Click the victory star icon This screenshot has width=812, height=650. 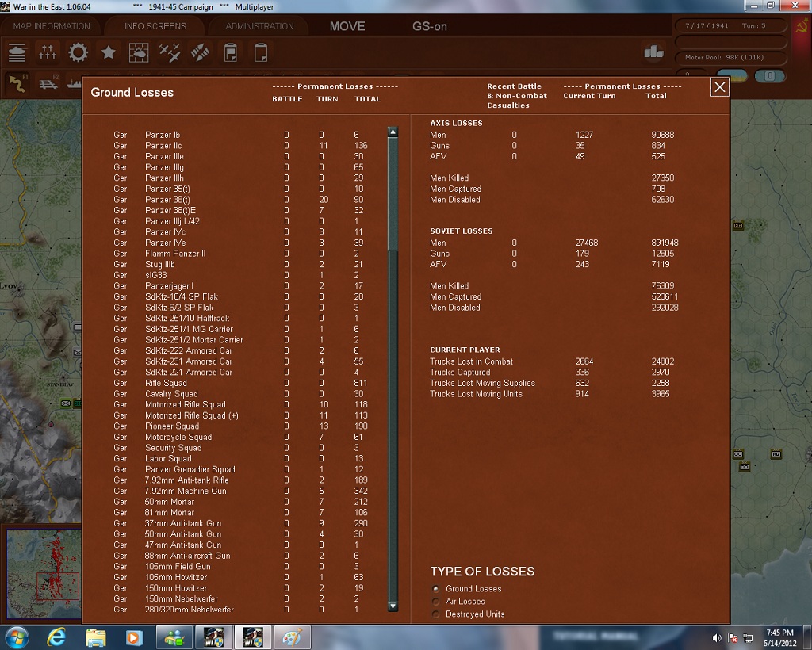pos(108,52)
